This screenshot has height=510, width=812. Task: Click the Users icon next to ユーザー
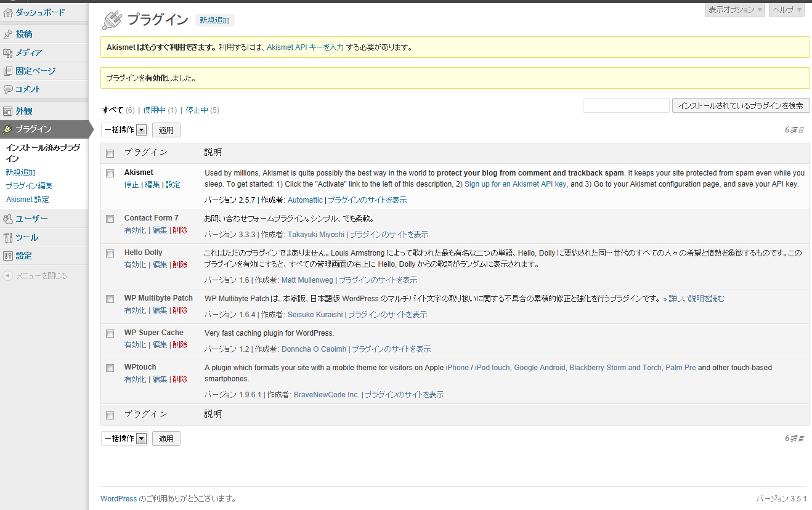[x=8, y=219]
